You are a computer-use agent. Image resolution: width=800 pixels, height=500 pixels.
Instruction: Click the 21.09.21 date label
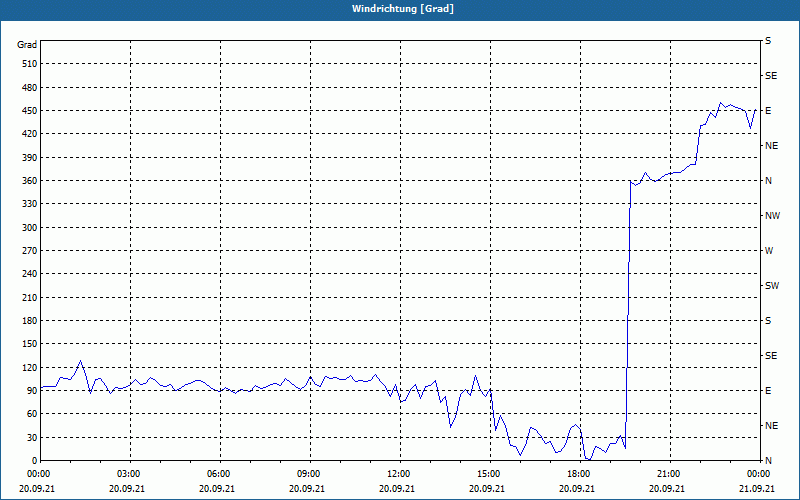coord(757,488)
